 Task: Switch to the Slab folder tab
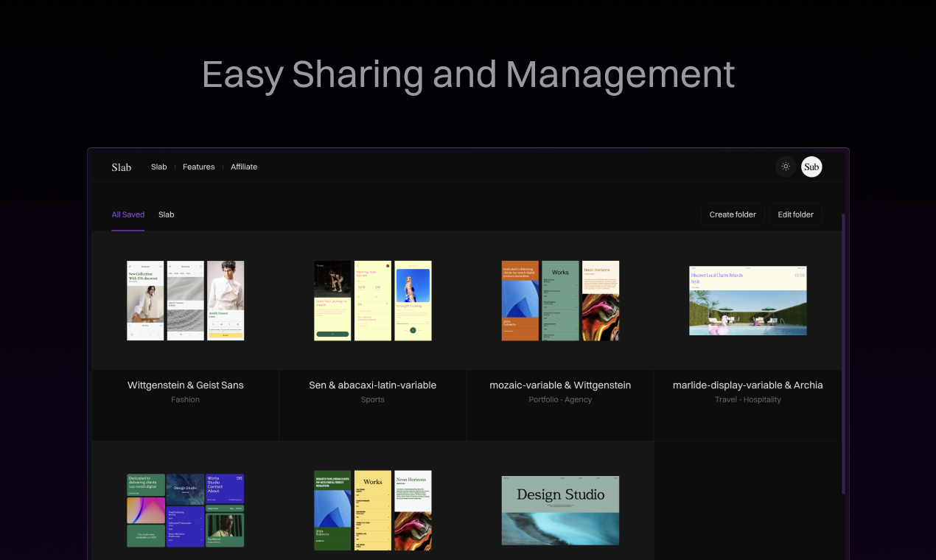point(167,214)
